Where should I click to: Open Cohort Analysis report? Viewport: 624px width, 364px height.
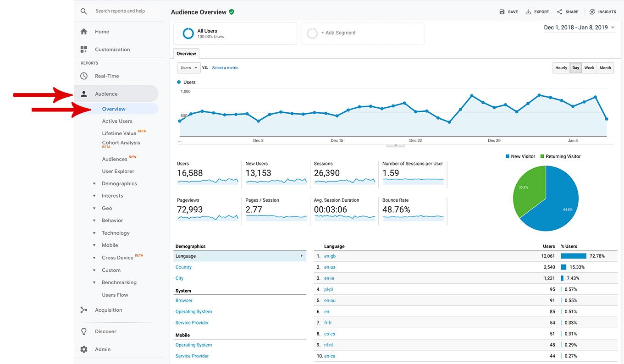[x=121, y=143]
